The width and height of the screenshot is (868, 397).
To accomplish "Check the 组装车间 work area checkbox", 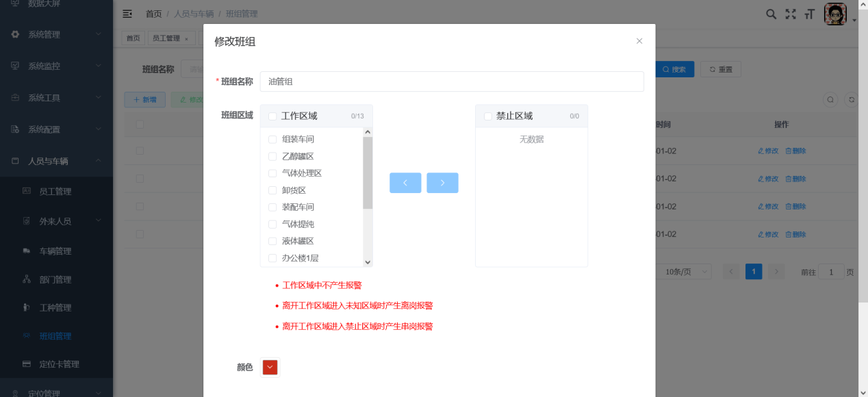I will (272, 139).
